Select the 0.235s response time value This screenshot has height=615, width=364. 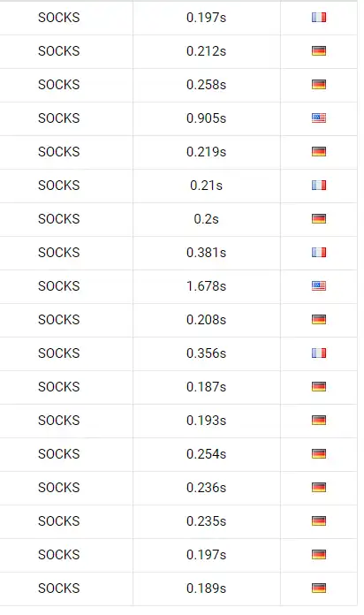pyautogui.click(x=207, y=520)
